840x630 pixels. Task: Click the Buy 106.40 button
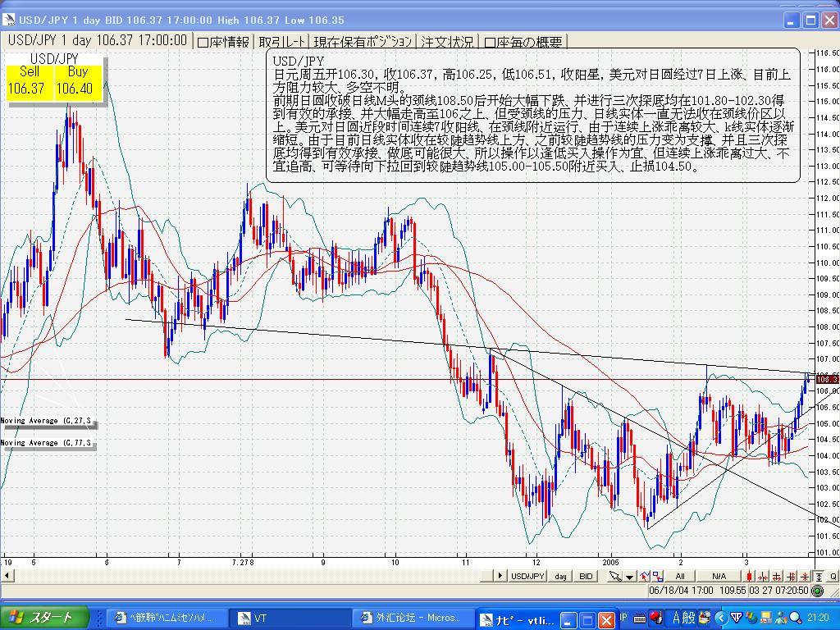(x=78, y=81)
